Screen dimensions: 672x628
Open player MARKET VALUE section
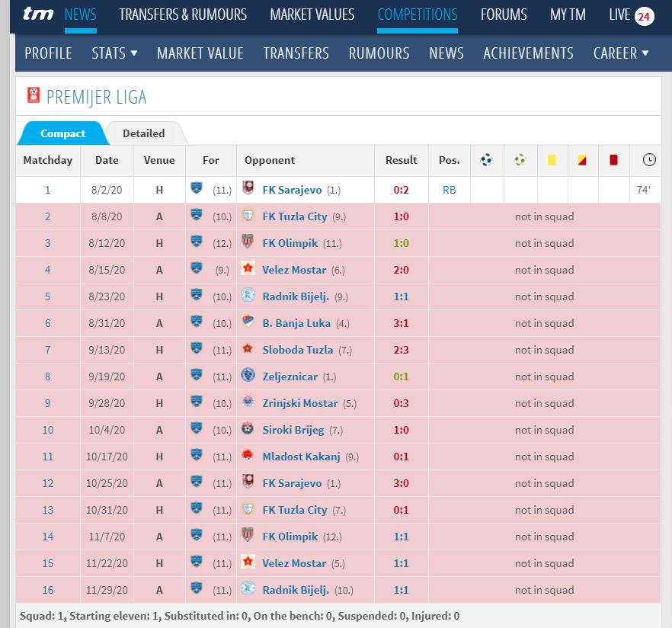pyautogui.click(x=200, y=53)
